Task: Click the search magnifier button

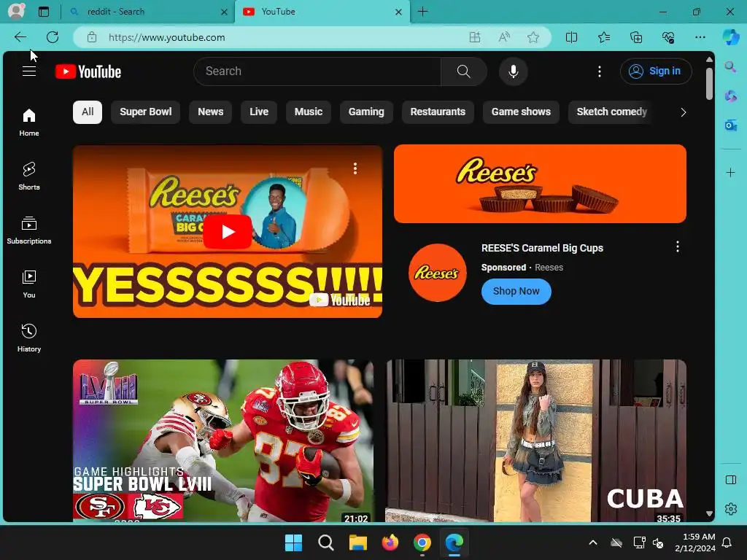Action: point(463,71)
